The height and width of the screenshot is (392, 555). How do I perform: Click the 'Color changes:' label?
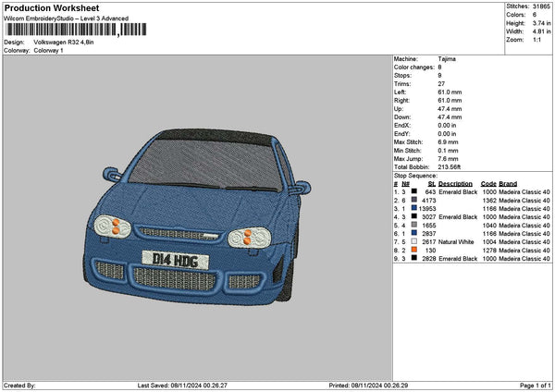(414, 67)
